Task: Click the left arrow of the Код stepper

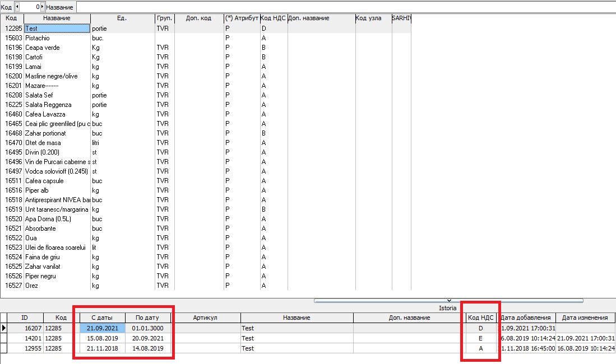Action: click(x=17, y=7)
